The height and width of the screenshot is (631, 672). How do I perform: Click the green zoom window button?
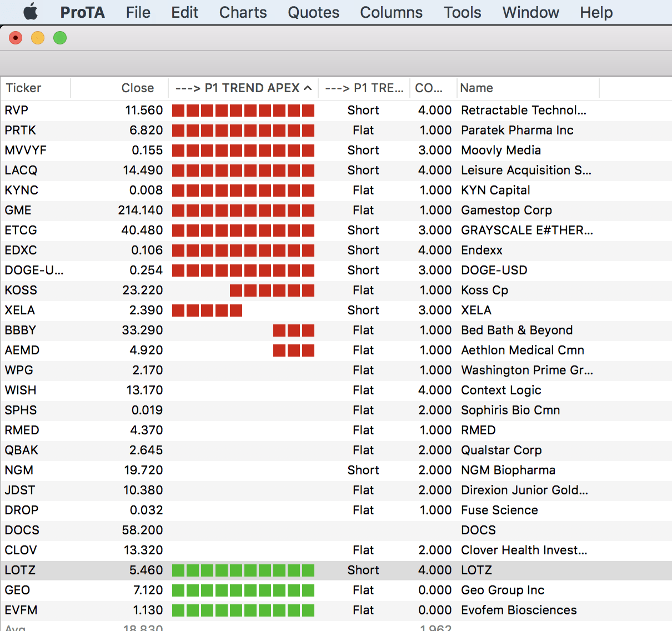click(x=60, y=38)
